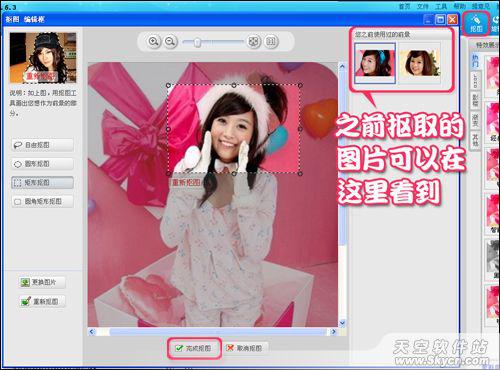Click the zoom level slider handle
Viewport: 500px width, 370px height.
197,42
